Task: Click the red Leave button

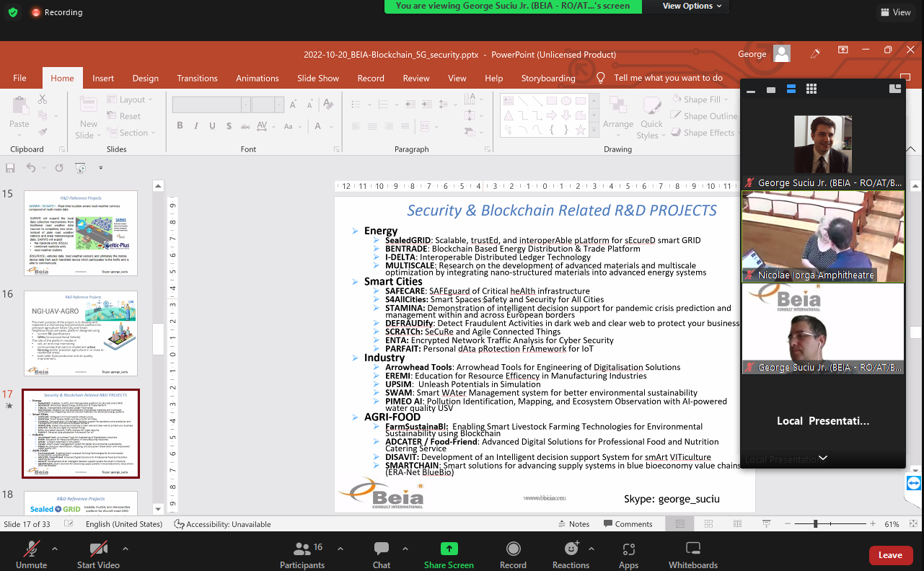Action: (x=890, y=554)
